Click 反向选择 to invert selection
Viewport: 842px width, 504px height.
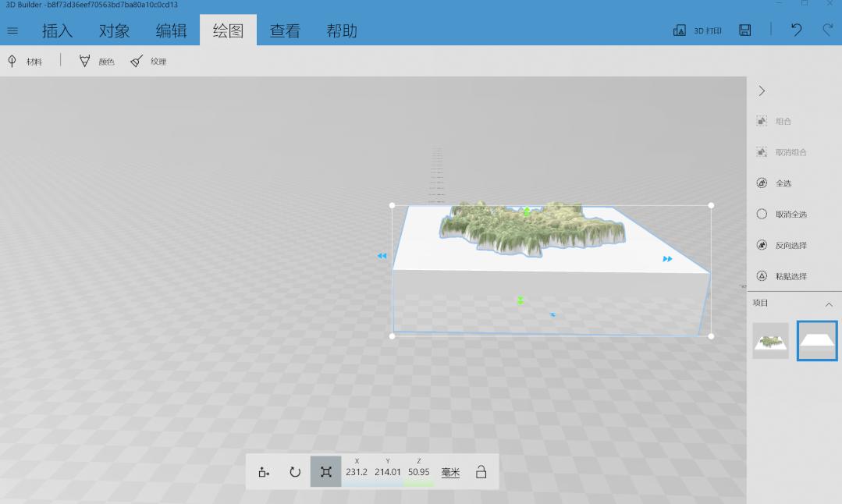790,244
